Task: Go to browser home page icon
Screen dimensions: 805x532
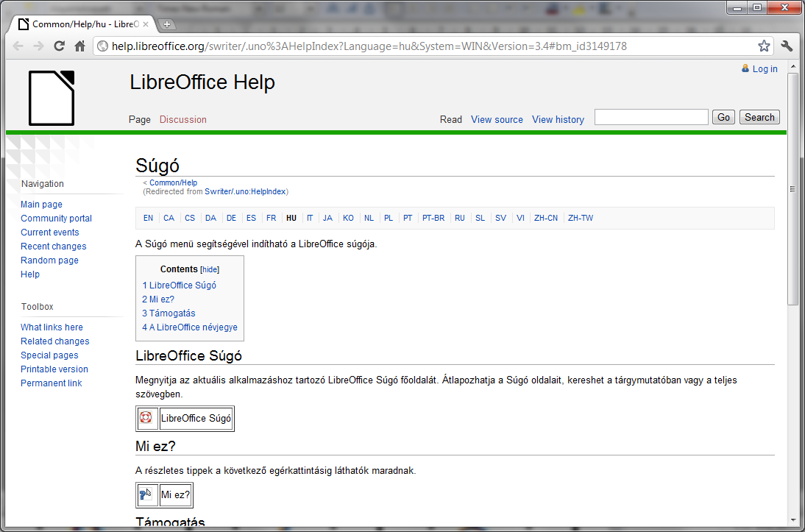Action: point(79,46)
